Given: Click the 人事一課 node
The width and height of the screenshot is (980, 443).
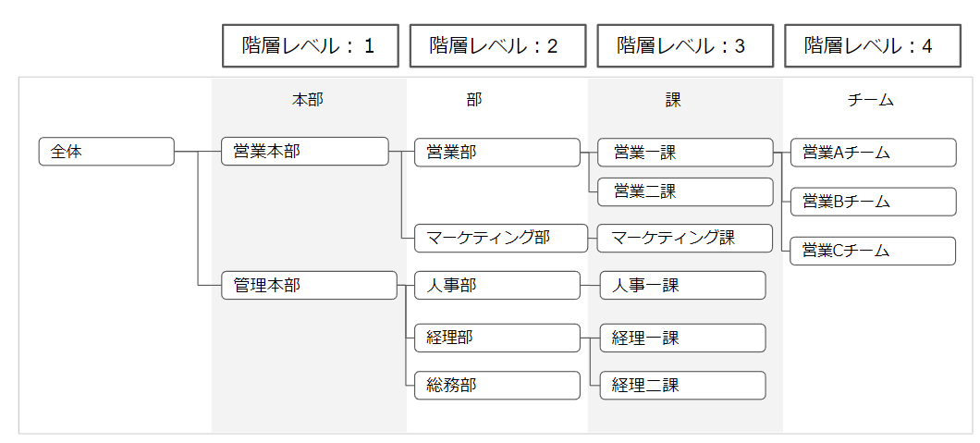Looking at the screenshot, I should (x=682, y=286).
